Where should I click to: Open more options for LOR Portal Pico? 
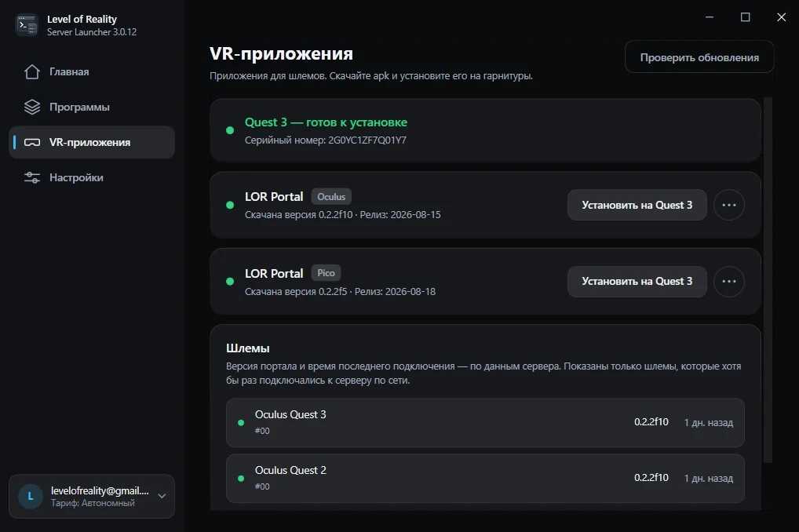click(728, 281)
